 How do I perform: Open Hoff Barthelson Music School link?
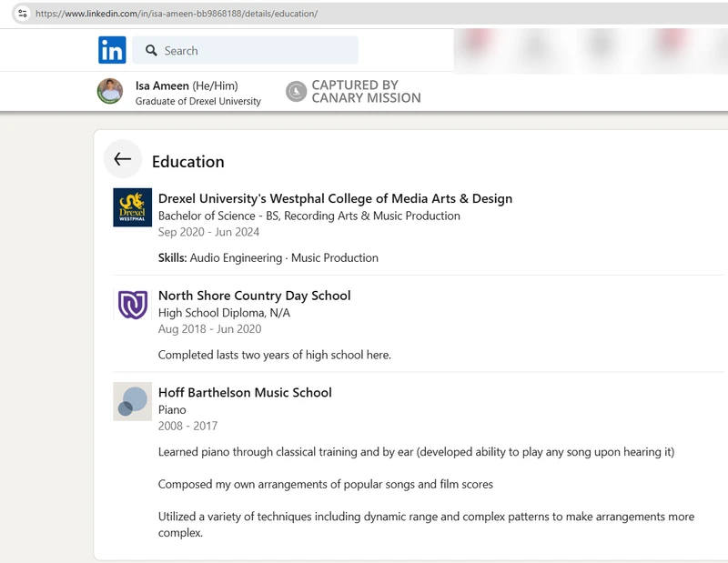[x=245, y=393]
